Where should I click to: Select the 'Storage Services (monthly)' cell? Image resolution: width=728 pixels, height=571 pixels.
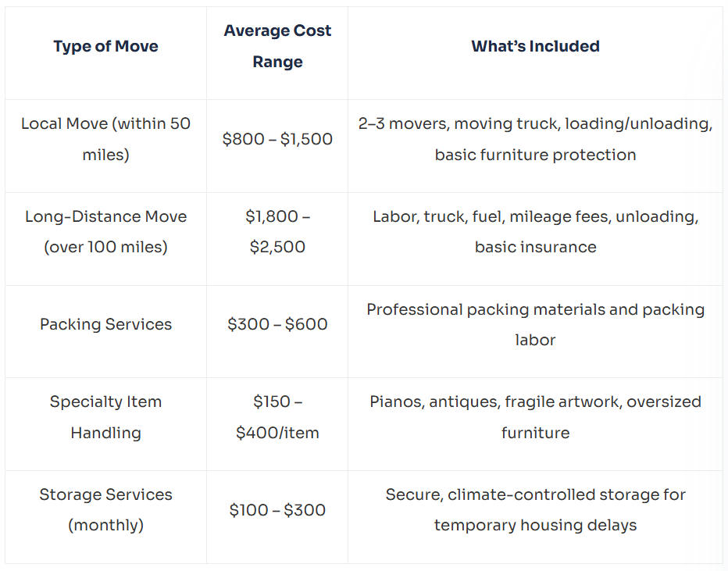point(106,517)
